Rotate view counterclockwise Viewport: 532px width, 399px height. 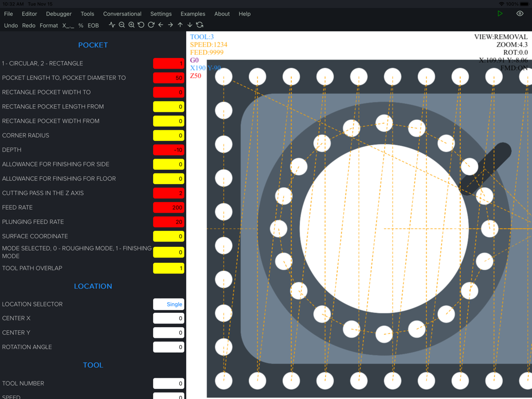click(141, 25)
